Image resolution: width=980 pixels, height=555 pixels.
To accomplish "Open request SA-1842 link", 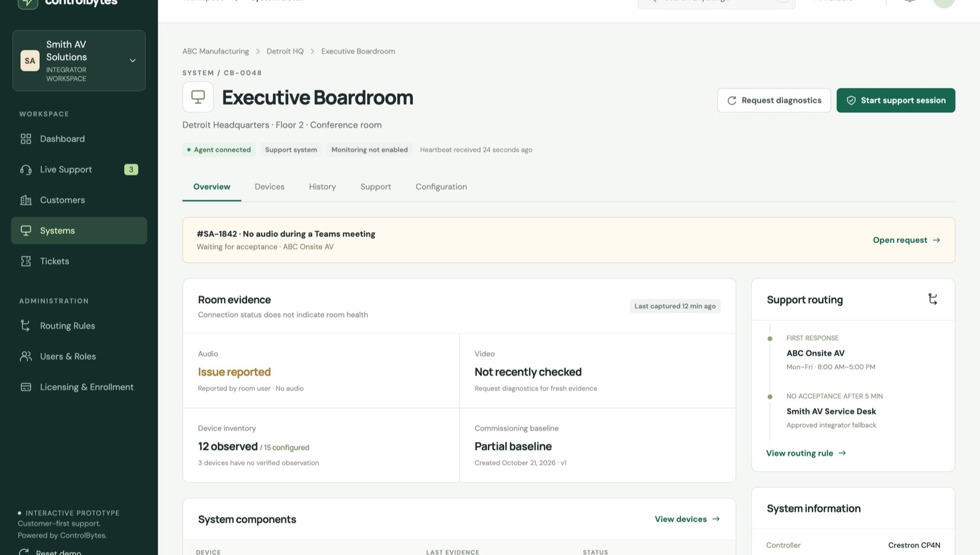I will coord(906,240).
